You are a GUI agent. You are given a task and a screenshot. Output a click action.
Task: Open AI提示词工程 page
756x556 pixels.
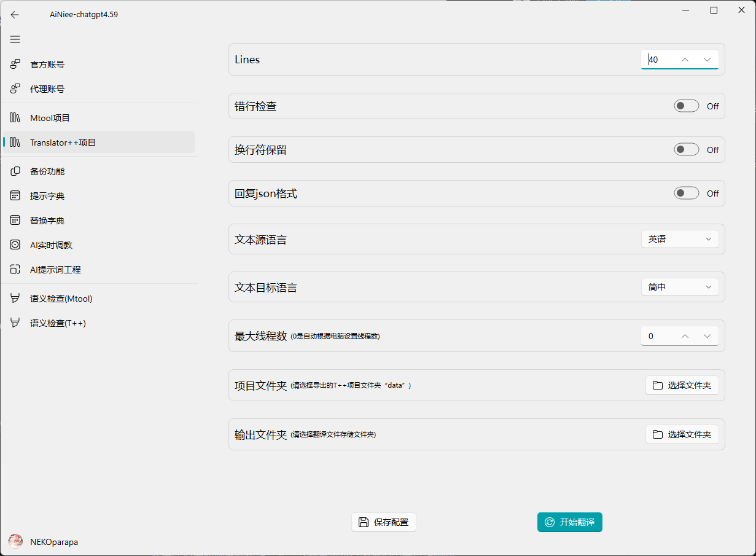click(x=99, y=269)
